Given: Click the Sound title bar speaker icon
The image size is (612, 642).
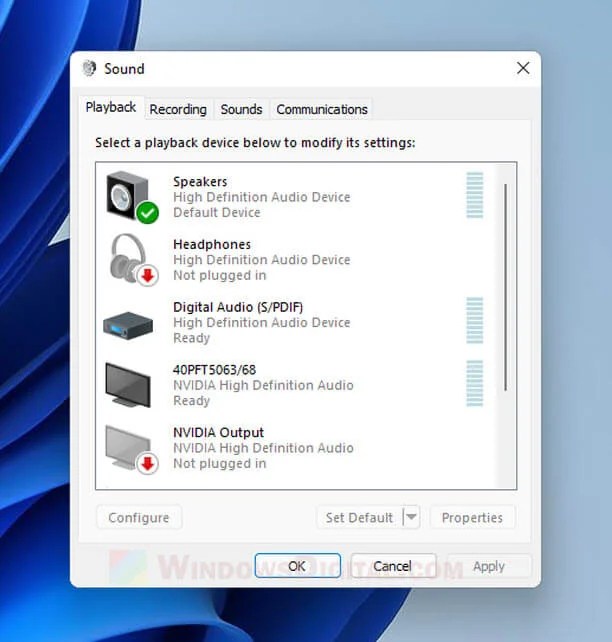Looking at the screenshot, I should pos(89,68).
